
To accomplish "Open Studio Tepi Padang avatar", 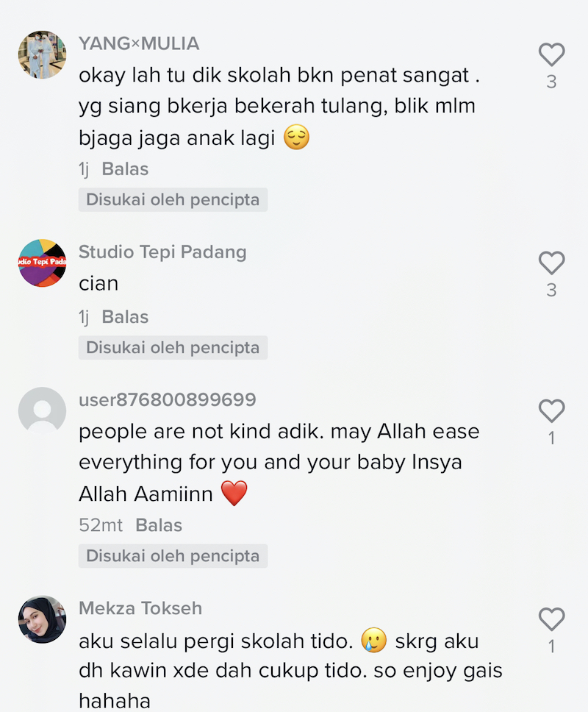I will [42, 263].
